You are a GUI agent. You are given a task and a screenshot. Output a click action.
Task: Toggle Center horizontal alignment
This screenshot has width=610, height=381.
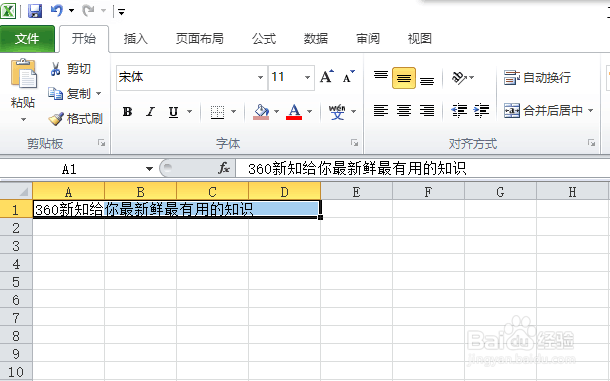tap(404, 111)
